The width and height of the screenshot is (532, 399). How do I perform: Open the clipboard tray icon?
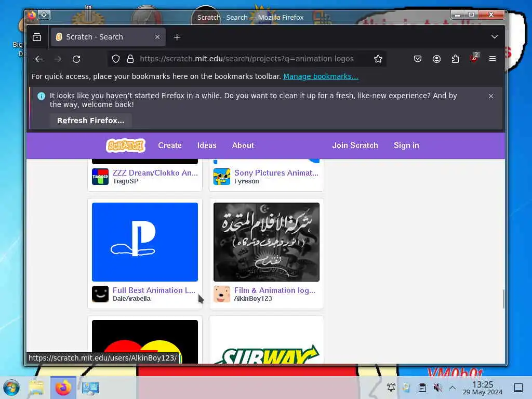[422, 388]
